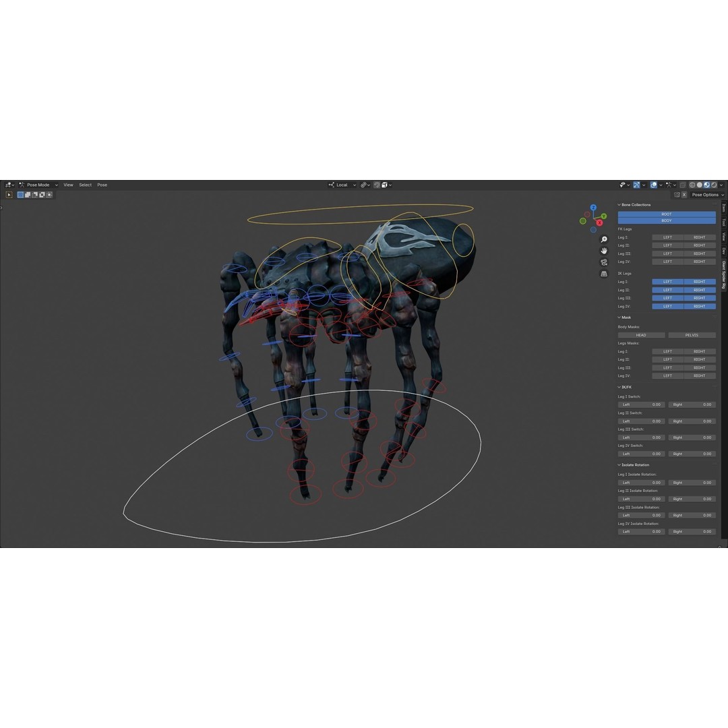Screen dimensions: 728x728
Task: Open shading options dropdown arrow
Action: coord(721,185)
